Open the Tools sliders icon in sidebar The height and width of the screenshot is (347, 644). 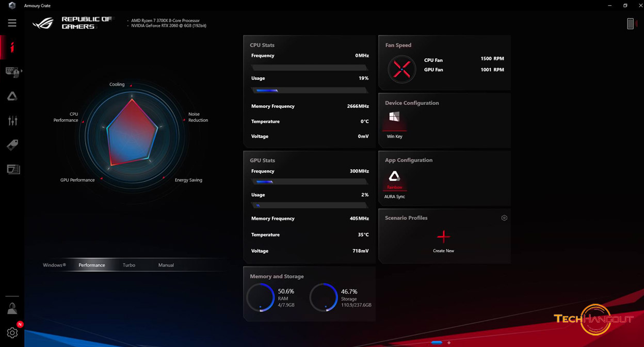click(x=12, y=121)
